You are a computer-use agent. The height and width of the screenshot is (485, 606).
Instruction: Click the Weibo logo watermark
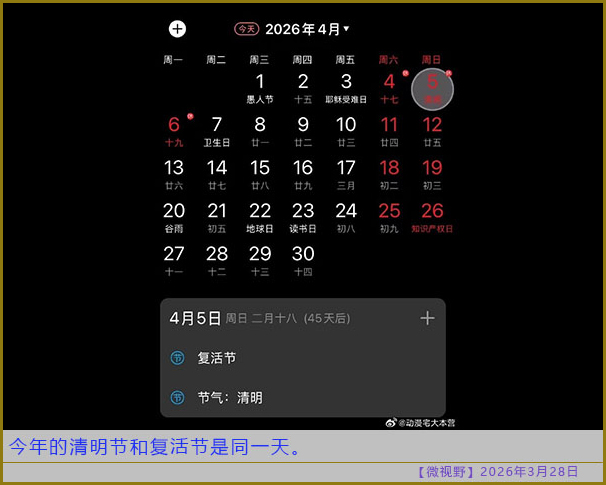pos(392,423)
